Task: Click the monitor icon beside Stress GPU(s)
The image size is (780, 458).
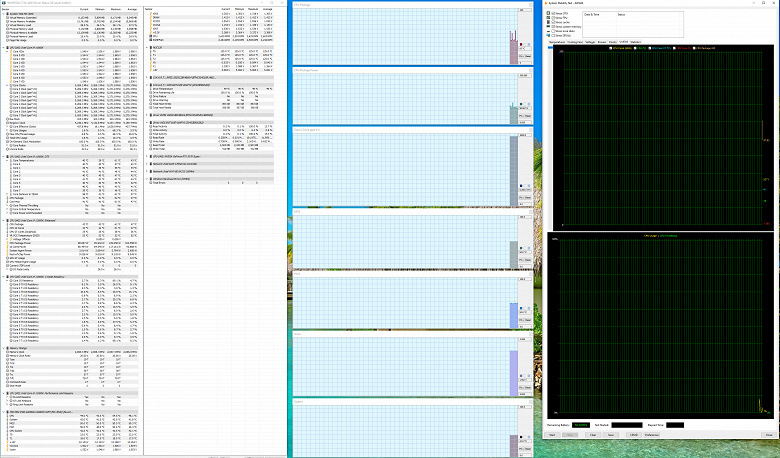Action: (x=548, y=35)
